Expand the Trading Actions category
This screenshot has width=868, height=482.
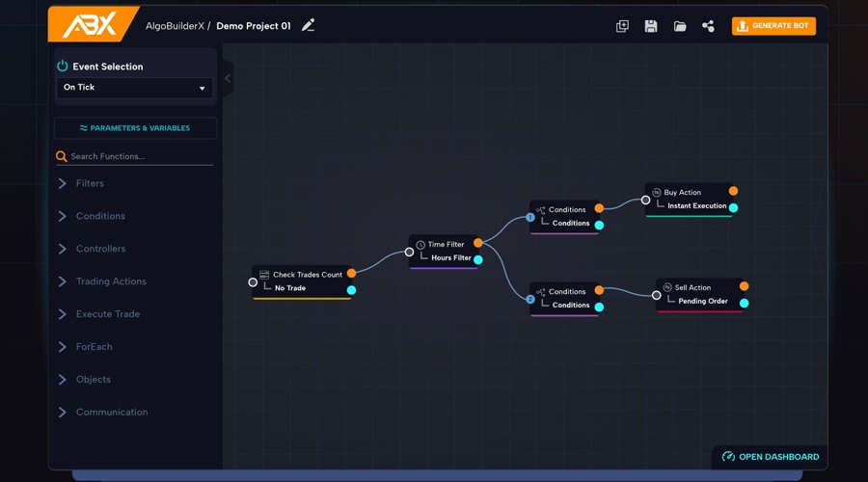click(111, 281)
